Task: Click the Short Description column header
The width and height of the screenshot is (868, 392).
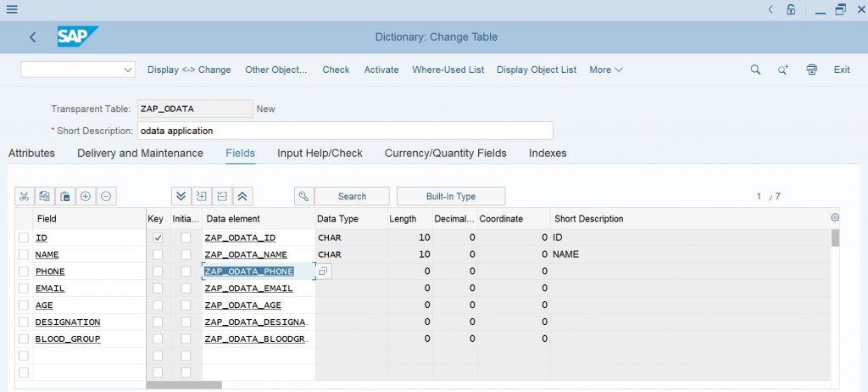Action: (690, 218)
